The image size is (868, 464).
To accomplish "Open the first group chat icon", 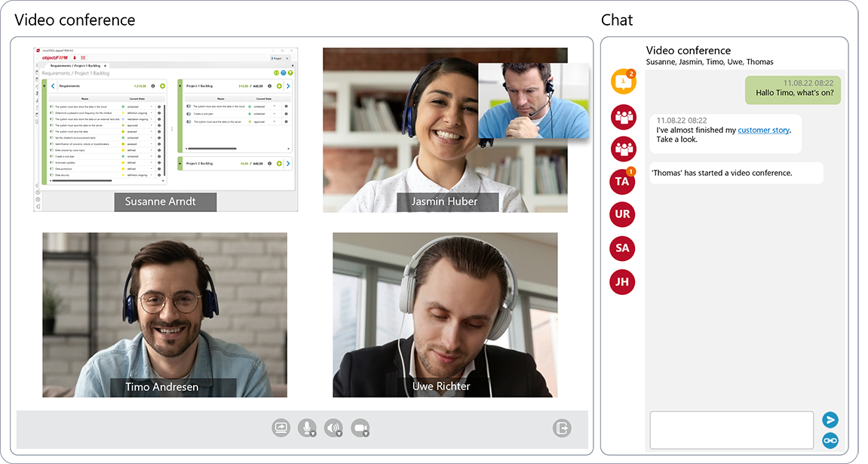I will click(623, 116).
